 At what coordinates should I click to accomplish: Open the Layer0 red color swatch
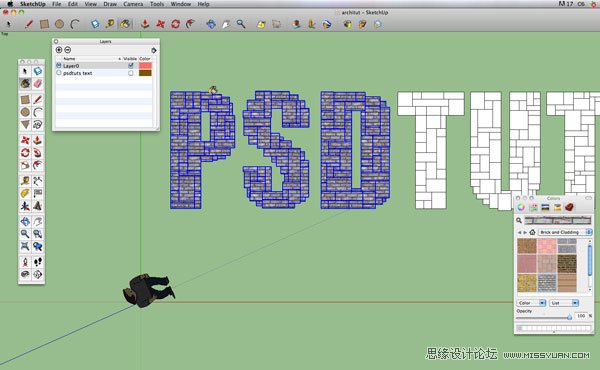(x=145, y=66)
